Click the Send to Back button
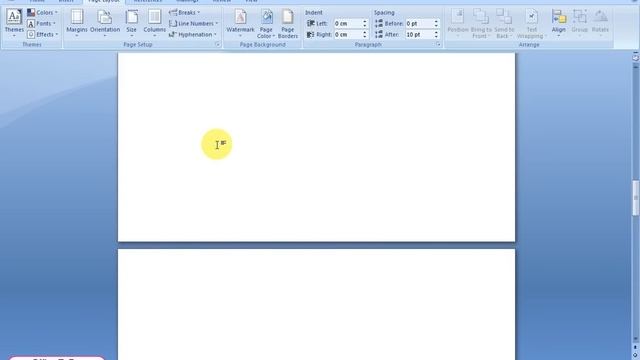Screen dimensions: 640x360 click(504, 24)
